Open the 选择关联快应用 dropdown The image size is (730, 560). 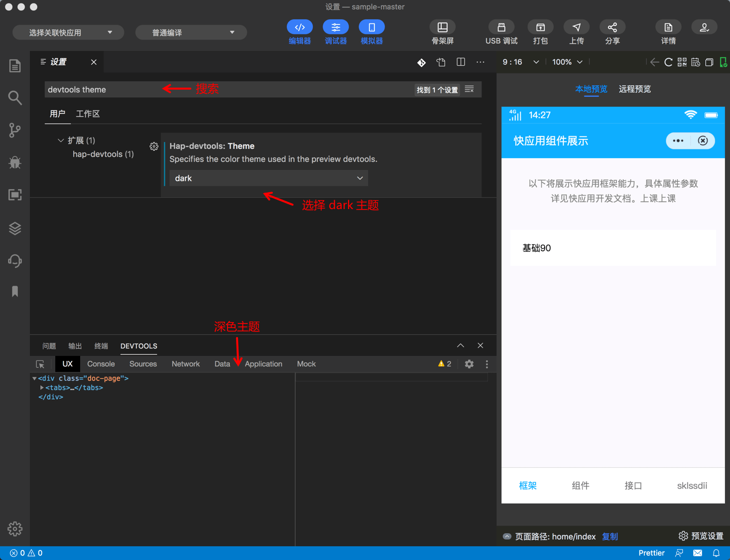[x=68, y=32]
